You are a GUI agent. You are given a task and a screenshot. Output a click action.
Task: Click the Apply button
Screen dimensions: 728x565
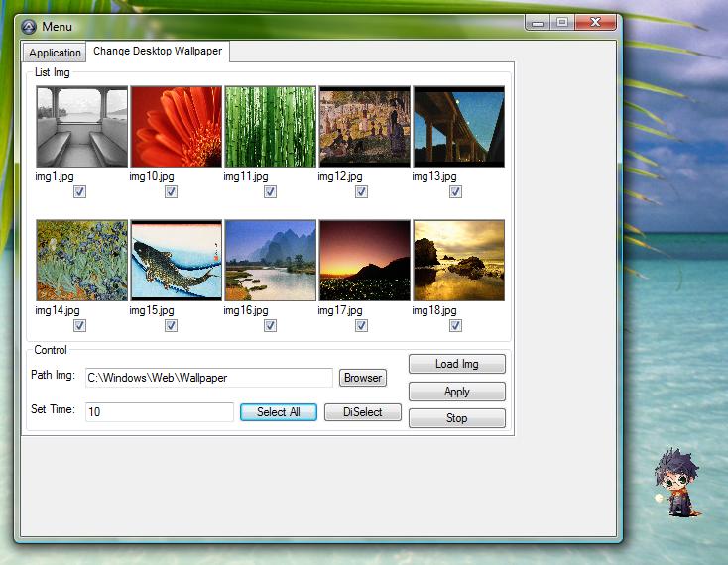click(x=456, y=392)
